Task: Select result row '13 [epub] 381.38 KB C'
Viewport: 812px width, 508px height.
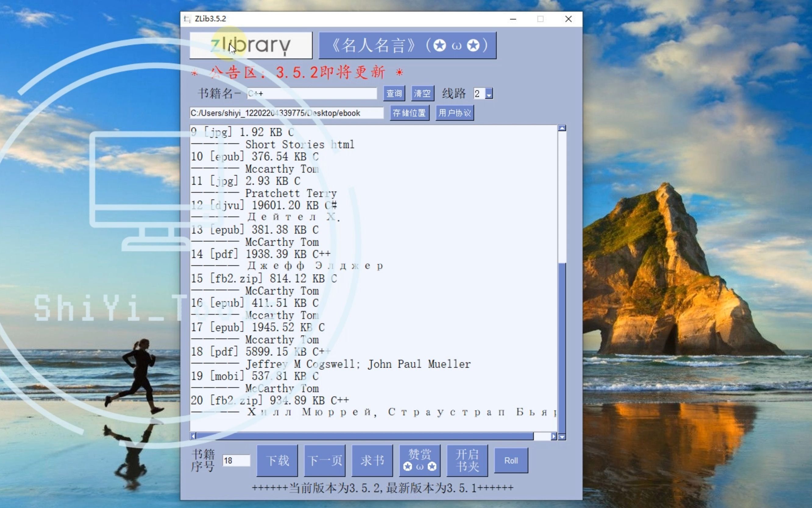Action: (x=255, y=230)
